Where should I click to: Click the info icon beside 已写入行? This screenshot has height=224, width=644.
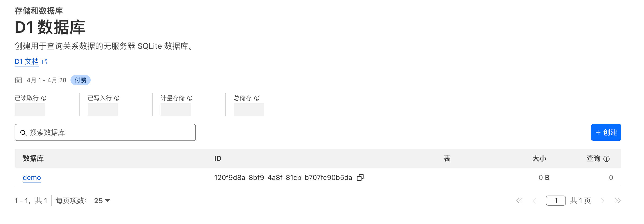click(x=117, y=98)
